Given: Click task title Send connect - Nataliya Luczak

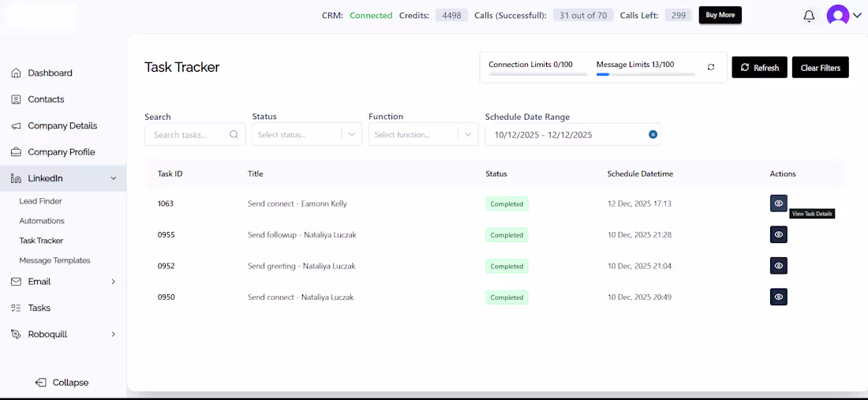Looking at the screenshot, I should pyautogui.click(x=301, y=297).
